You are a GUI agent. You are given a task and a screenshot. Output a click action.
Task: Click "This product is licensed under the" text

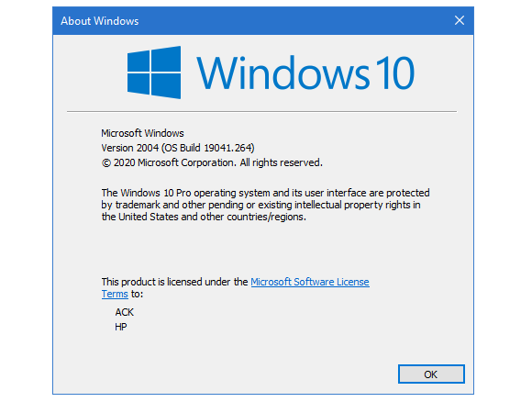coord(174,282)
